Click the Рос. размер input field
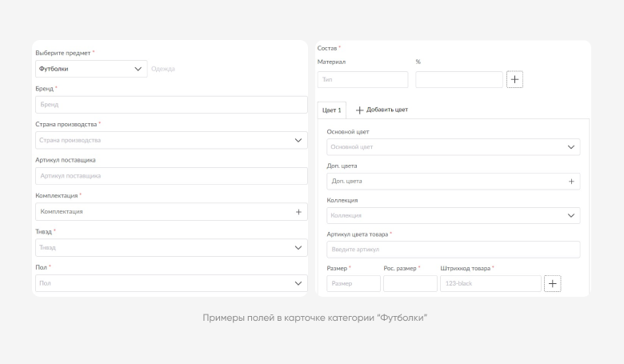 click(410, 284)
